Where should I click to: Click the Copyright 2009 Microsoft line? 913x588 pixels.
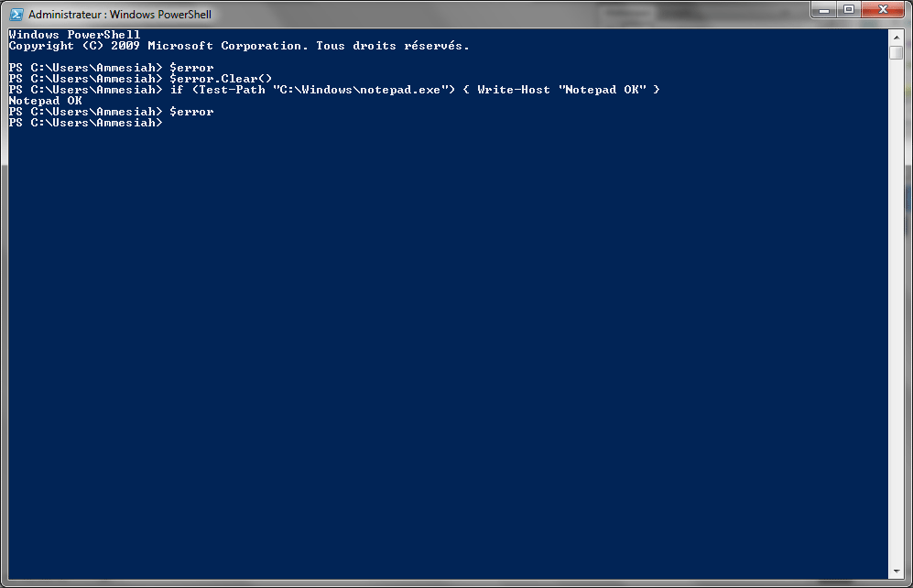239,46
